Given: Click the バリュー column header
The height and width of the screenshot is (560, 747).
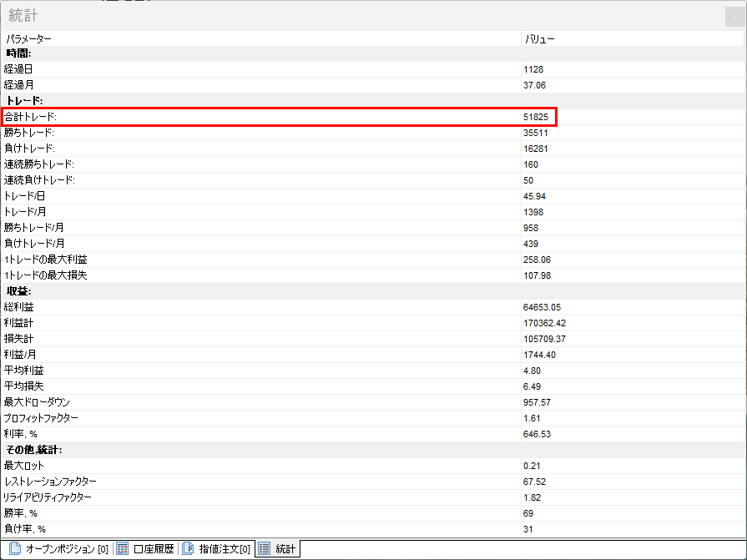Looking at the screenshot, I should pyautogui.click(x=539, y=38).
